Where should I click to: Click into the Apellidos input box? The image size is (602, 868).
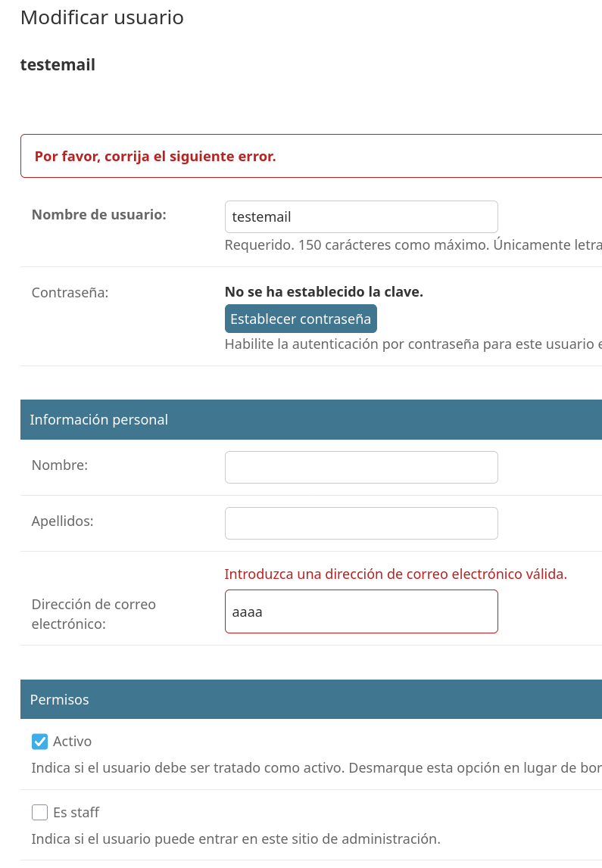tap(361, 523)
